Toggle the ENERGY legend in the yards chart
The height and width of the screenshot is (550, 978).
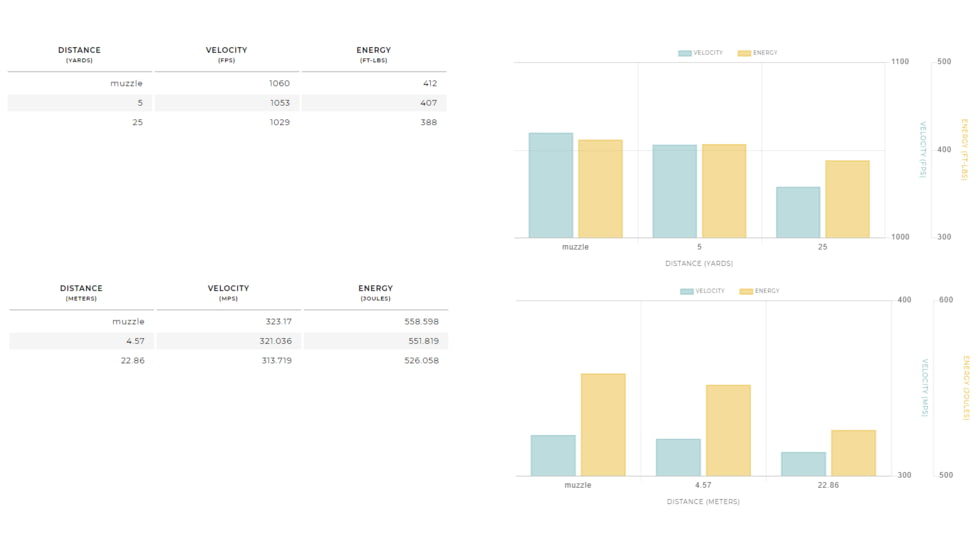coord(757,53)
